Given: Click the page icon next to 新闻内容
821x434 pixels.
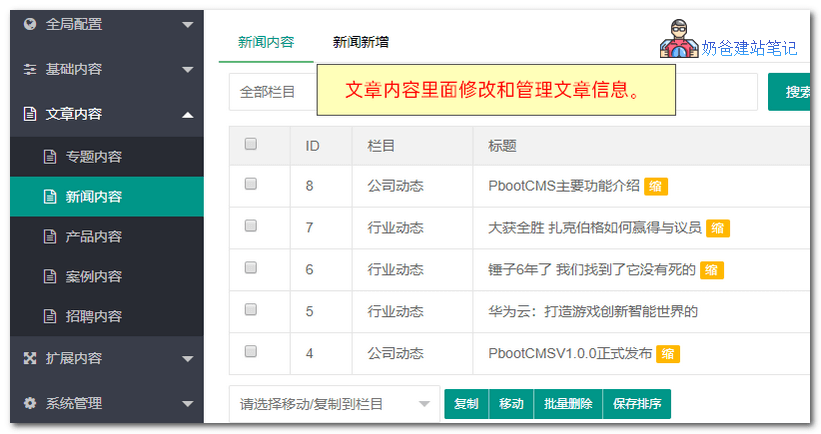Looking at the screenshot, I should coord(50,196).
